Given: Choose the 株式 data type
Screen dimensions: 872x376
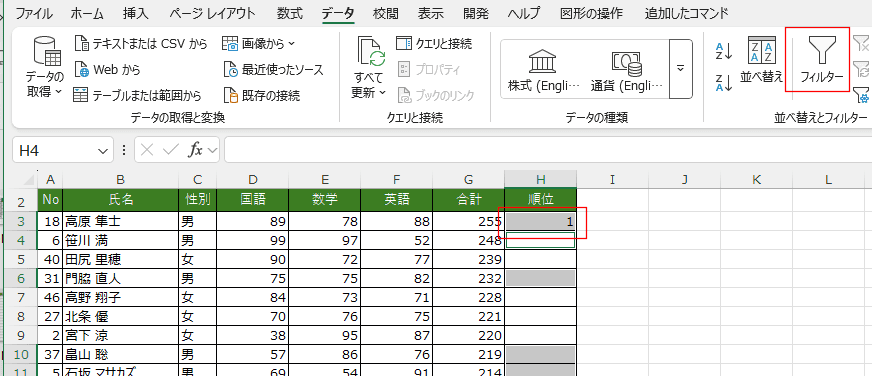Looking at the screenshot, I should [x=544, y=70].
